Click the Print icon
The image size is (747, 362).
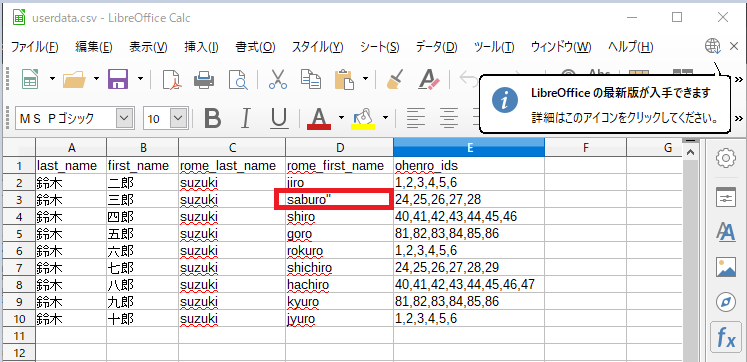pos(204,80)
